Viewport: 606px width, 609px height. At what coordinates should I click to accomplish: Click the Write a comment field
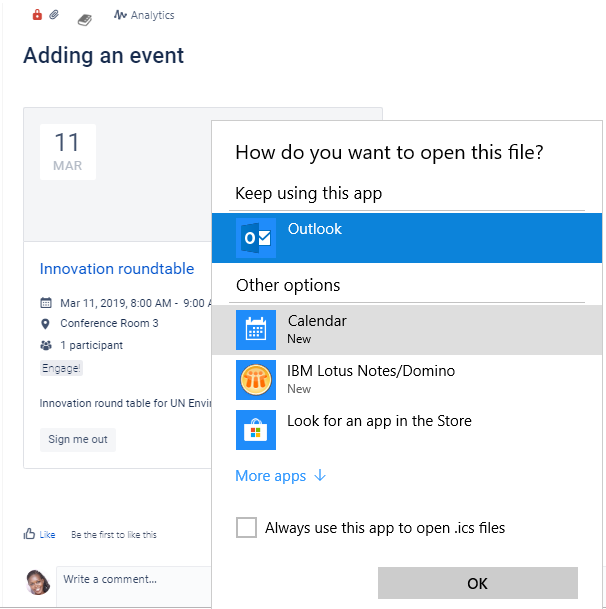coord(134,586)
